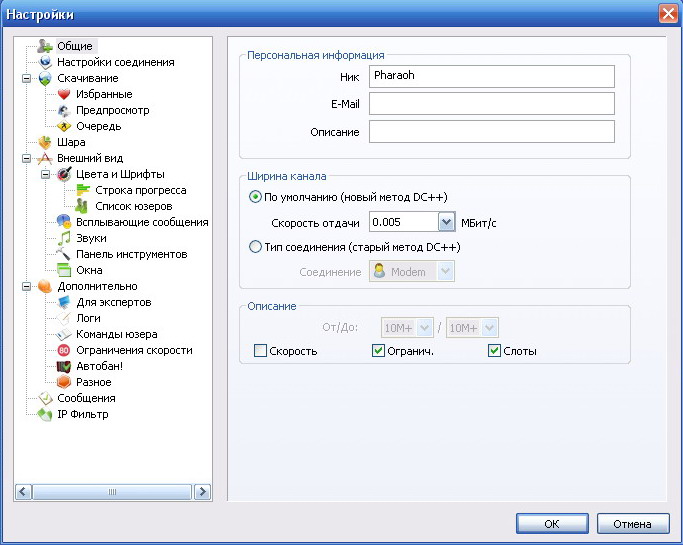Click the Сообщения checkmark icon
683x545 pixels.
click(x=45, y=398)
